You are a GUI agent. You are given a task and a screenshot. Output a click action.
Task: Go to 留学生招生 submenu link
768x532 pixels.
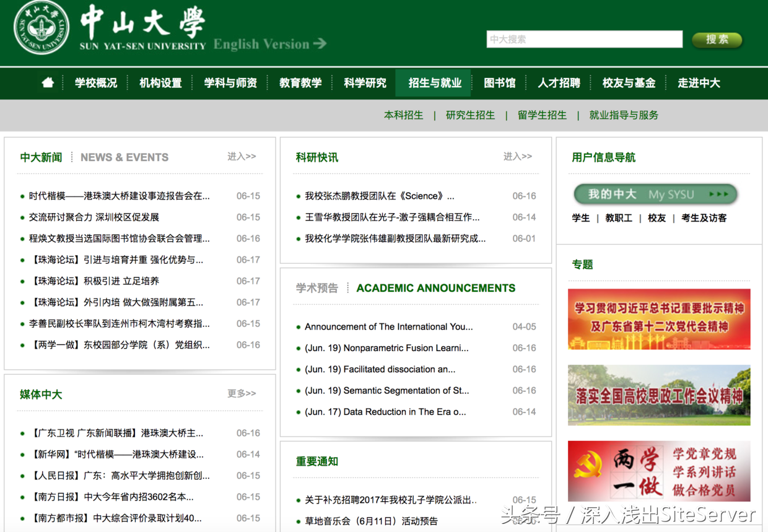point(542,115)
